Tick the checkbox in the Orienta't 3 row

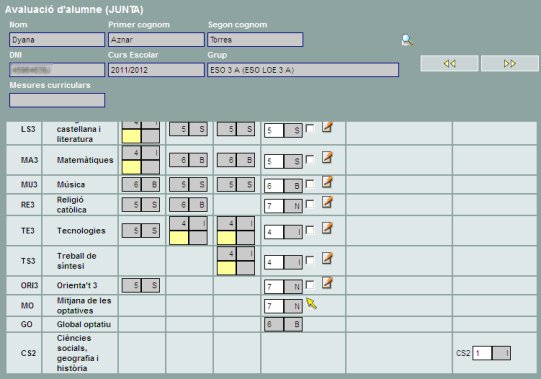tap(310, 285)
